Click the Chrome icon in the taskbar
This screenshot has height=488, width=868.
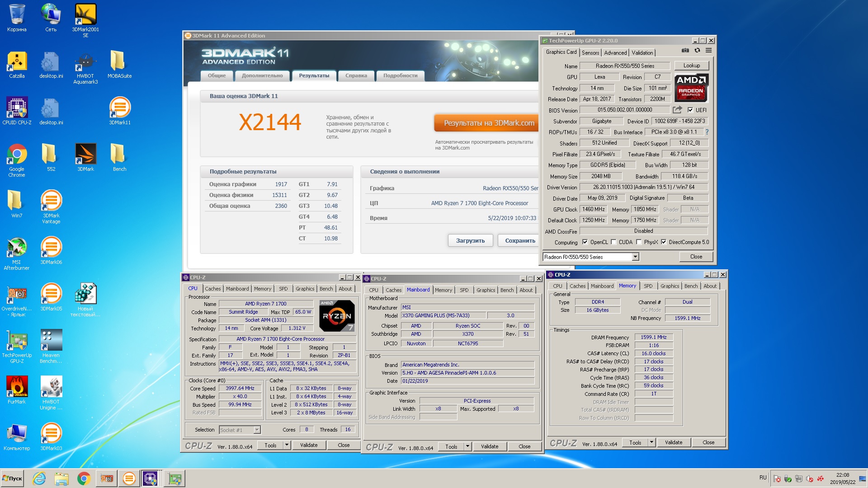(84, 478)
